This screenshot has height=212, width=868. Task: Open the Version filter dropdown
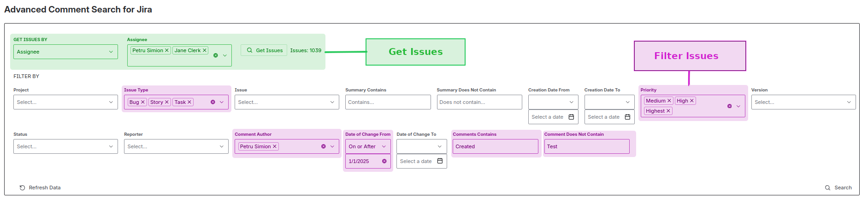(803, 102)
